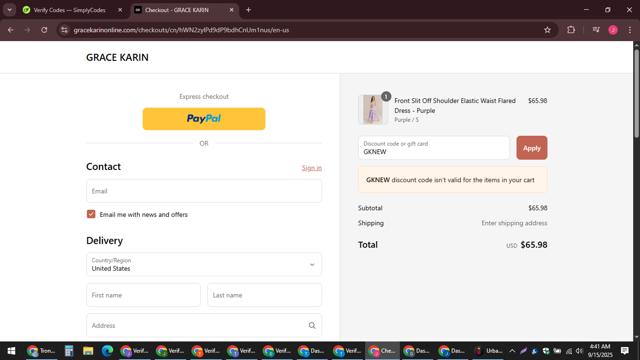Click the address search magnifier icon

(312, 325)
